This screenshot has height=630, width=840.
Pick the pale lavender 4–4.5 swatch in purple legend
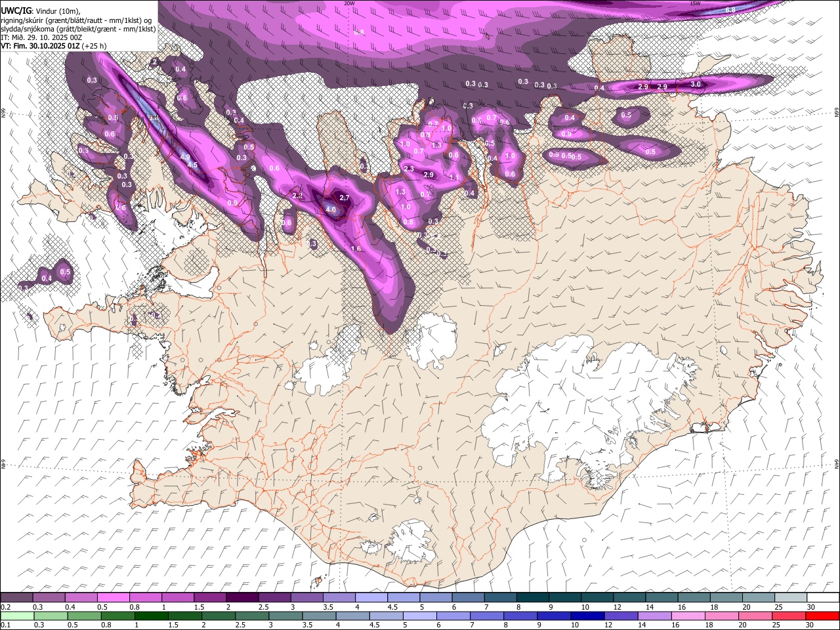[371, 598]
